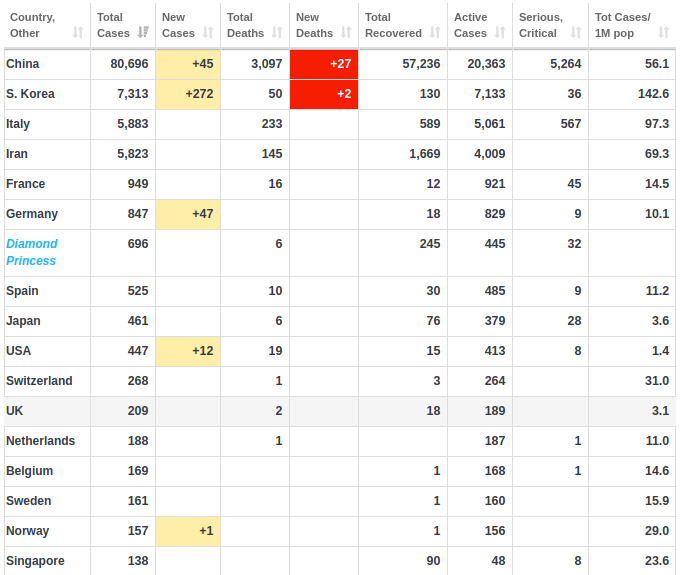The height and width of the screenshot is (575, 681).
Task: Click China's red +27 new deaths cell
Action: tap(324, 64)
